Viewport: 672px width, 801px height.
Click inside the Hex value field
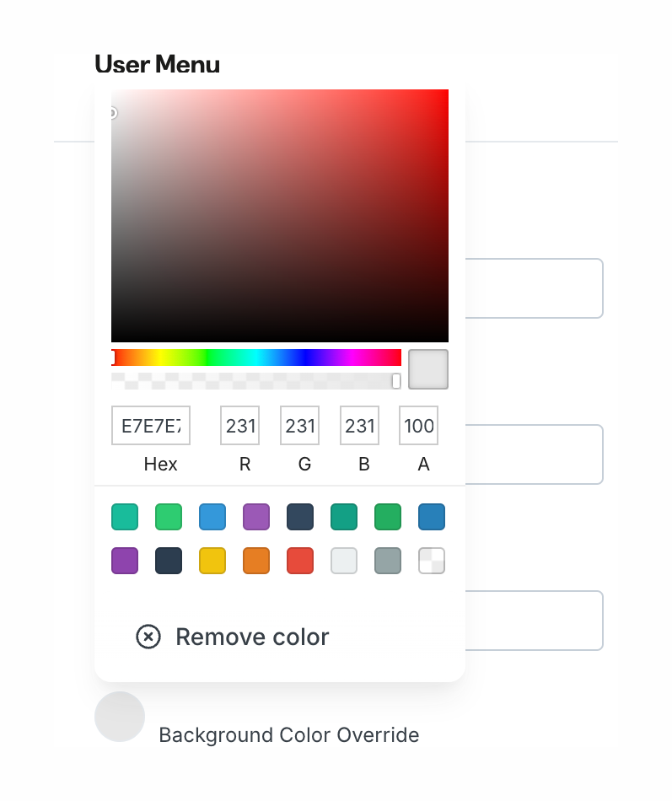click(150, 425)
